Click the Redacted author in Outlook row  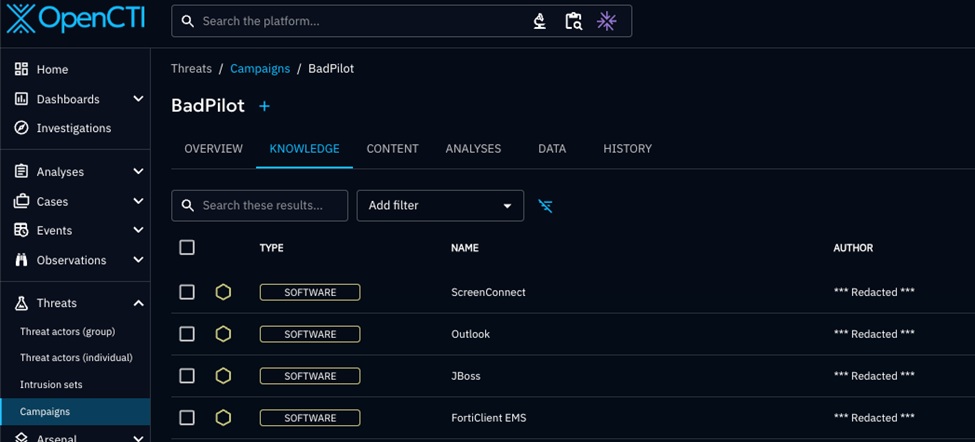point(874,334)
